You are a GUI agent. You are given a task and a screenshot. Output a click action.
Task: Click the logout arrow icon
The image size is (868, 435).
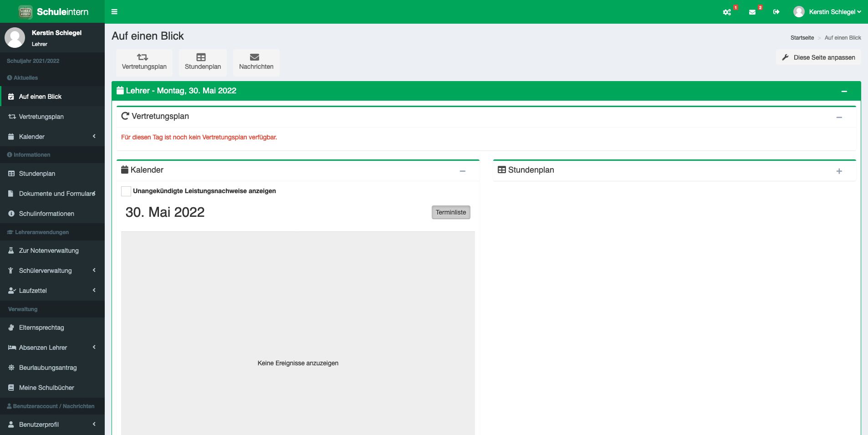tap(776, 12)
